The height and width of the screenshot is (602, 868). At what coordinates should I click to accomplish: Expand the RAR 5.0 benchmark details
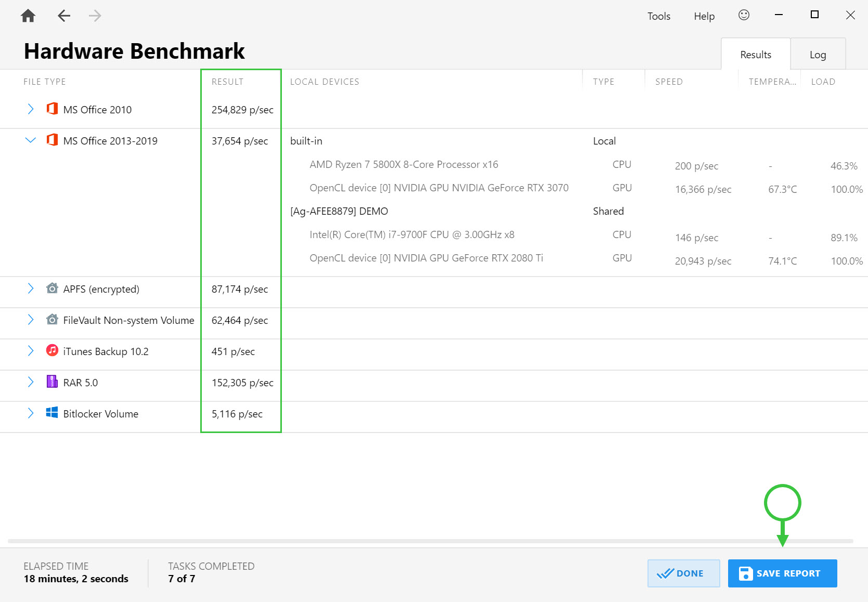pos(30,382)
